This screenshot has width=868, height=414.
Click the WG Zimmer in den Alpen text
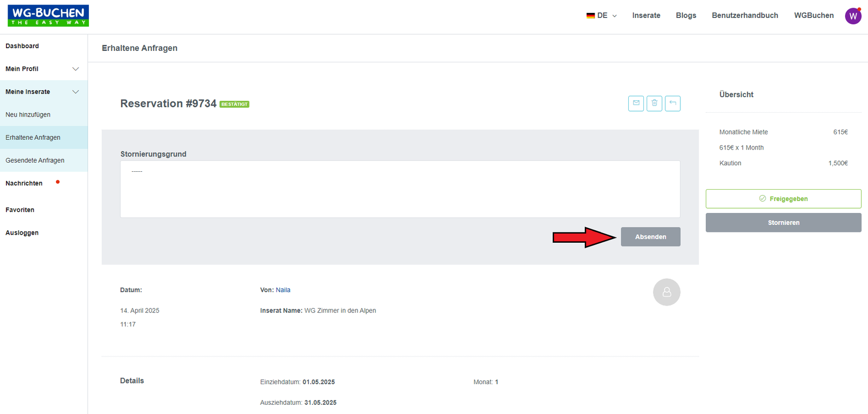click(x=340, y=310)
